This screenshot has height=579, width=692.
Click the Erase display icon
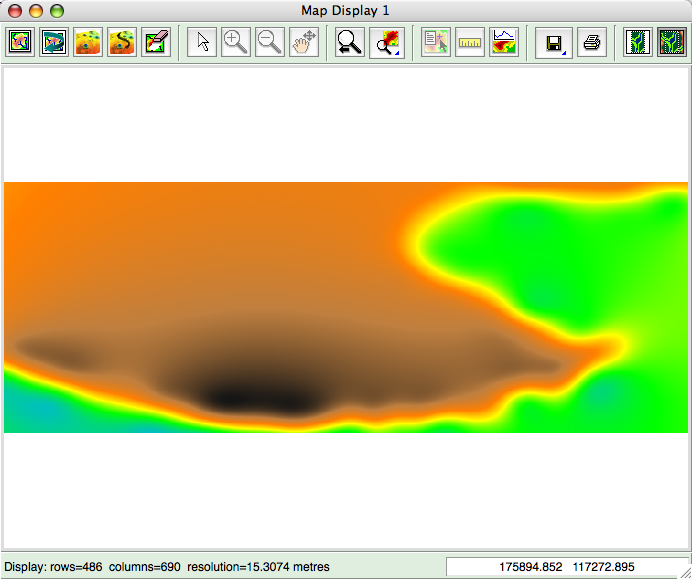click(156, 42)
